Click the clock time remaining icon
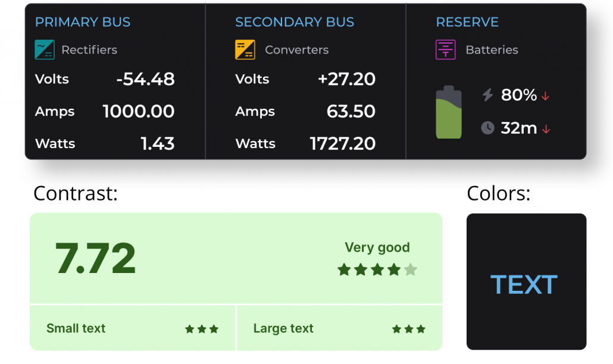The height and width of the screenshot is (364, 613). 487,128
